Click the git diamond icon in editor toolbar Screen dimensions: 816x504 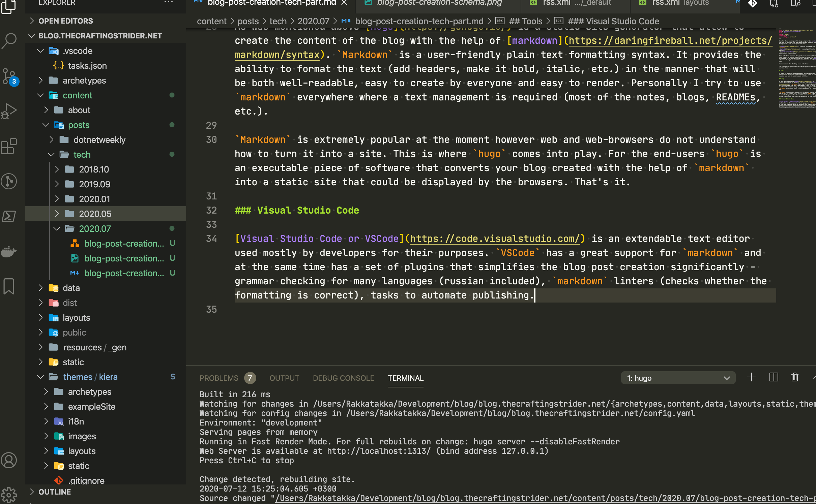752,3
